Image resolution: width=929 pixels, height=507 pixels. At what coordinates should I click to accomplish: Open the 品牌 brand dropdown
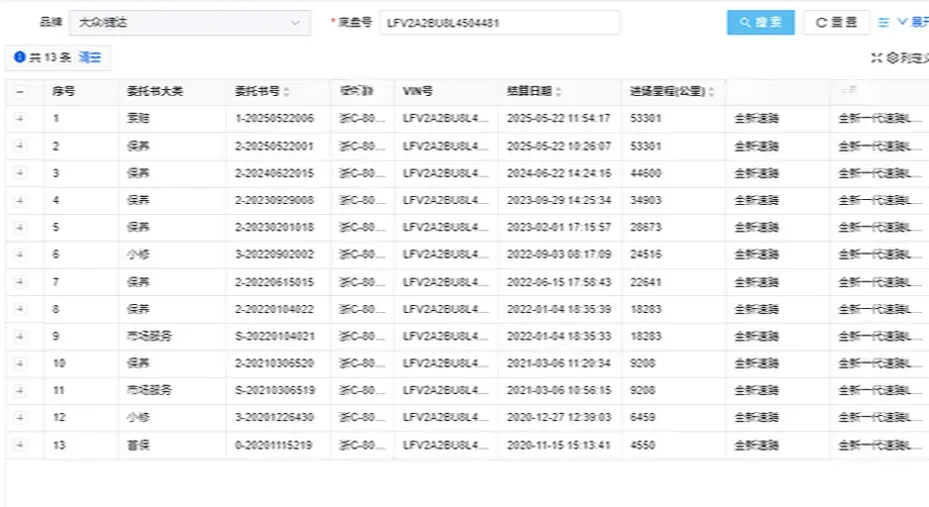point(190,23)
